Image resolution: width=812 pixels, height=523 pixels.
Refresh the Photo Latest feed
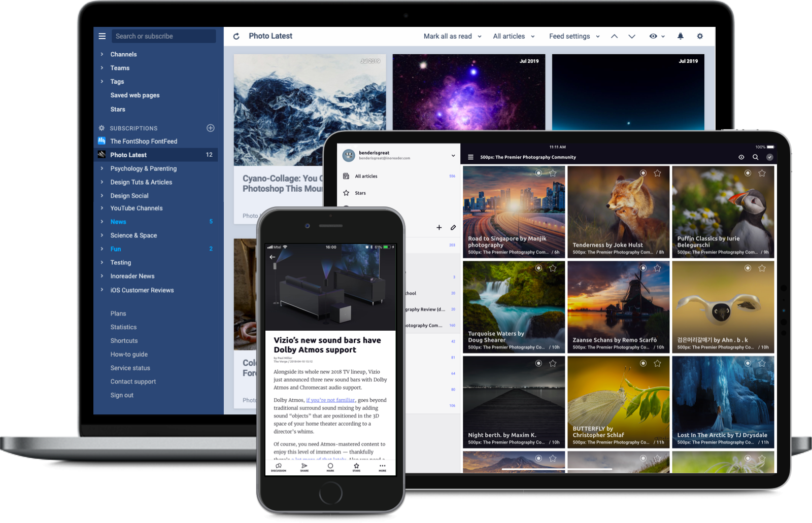(236, 36)
